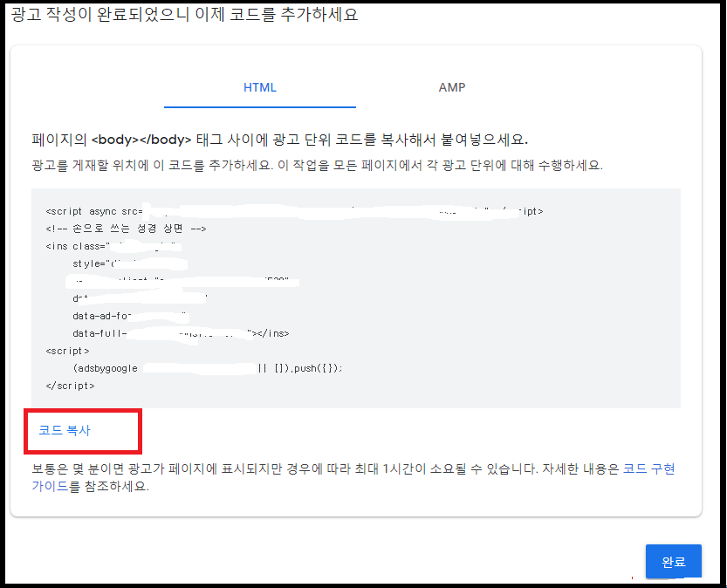Click the <body></body> tag instruction line
727x588 pixels.
pos(280,140)
